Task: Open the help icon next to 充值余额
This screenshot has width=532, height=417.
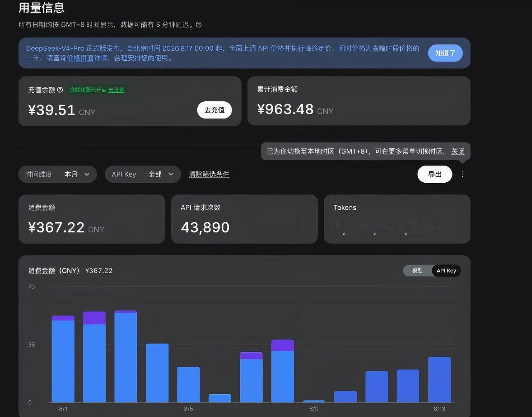Action: (x=60, y=90)
